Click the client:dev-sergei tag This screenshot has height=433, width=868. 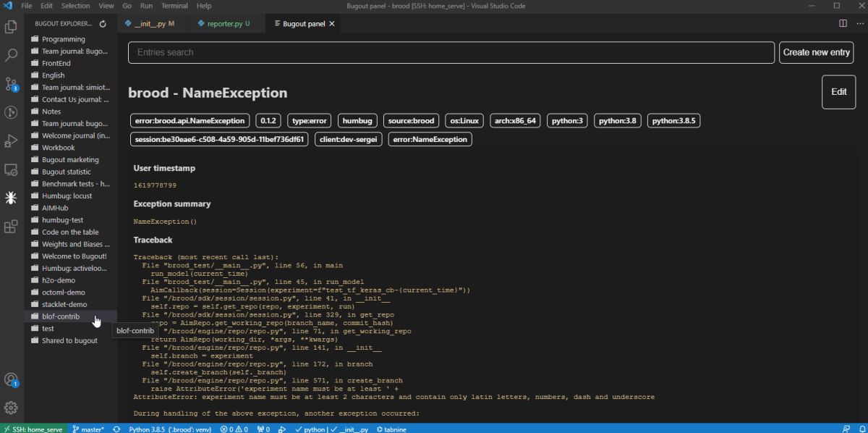click(x=349, y=139)
